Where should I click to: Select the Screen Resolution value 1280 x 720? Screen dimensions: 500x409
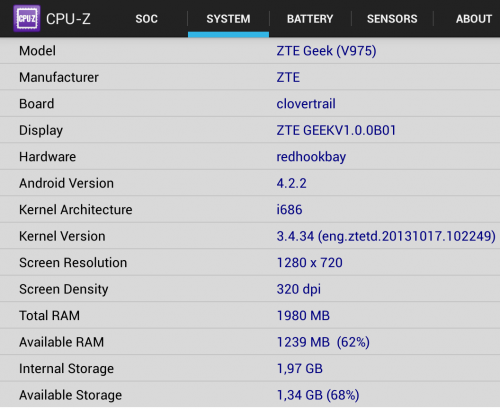point(310,263)
